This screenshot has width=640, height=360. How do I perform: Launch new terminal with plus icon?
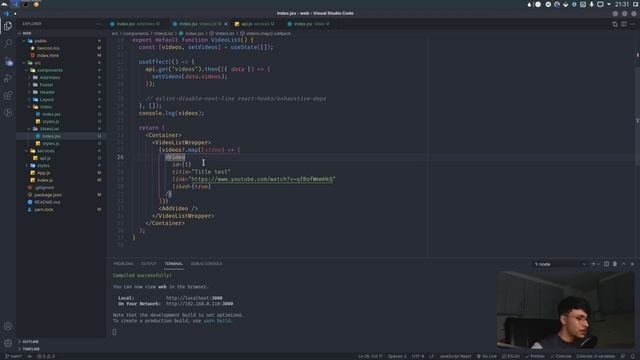[593, 264]
